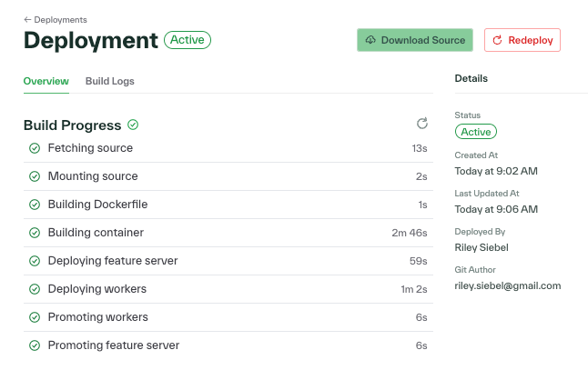Click the 2m 46s duration value
The height and width of the screenshot is (370, 588).
coord(410,233)
